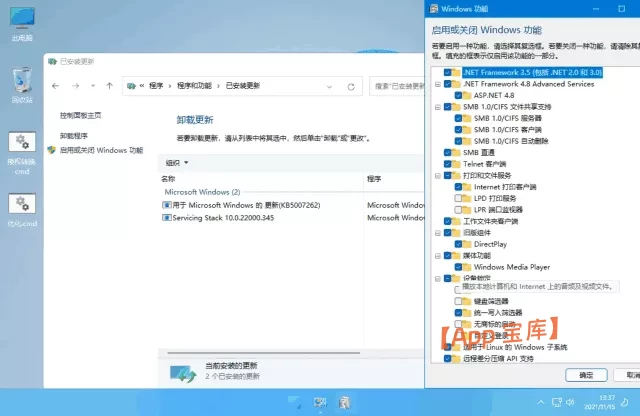Collapse 媒体功能 node
This screenshot has width=640, height=416.
pyautogui.click(x=438, y=256)
